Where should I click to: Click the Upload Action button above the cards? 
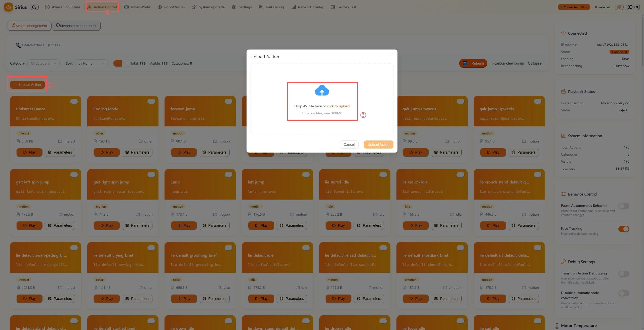[x=27, y=85]
